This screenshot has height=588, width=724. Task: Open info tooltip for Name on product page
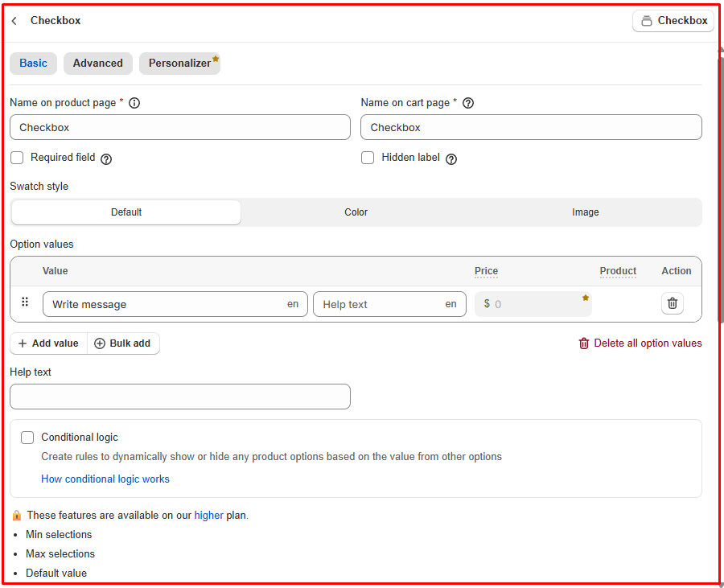(x=134, y=103)
